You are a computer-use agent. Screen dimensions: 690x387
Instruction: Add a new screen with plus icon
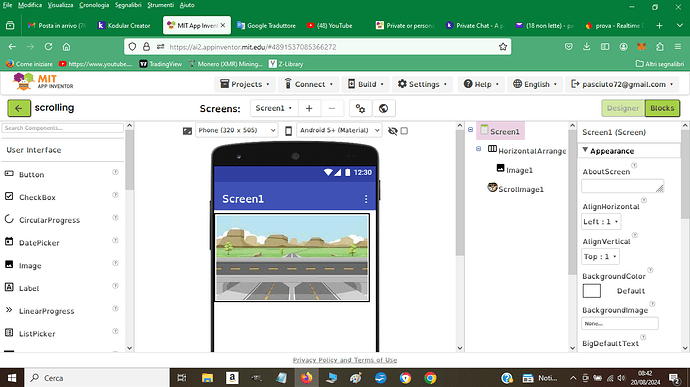[x=309, y=108]
